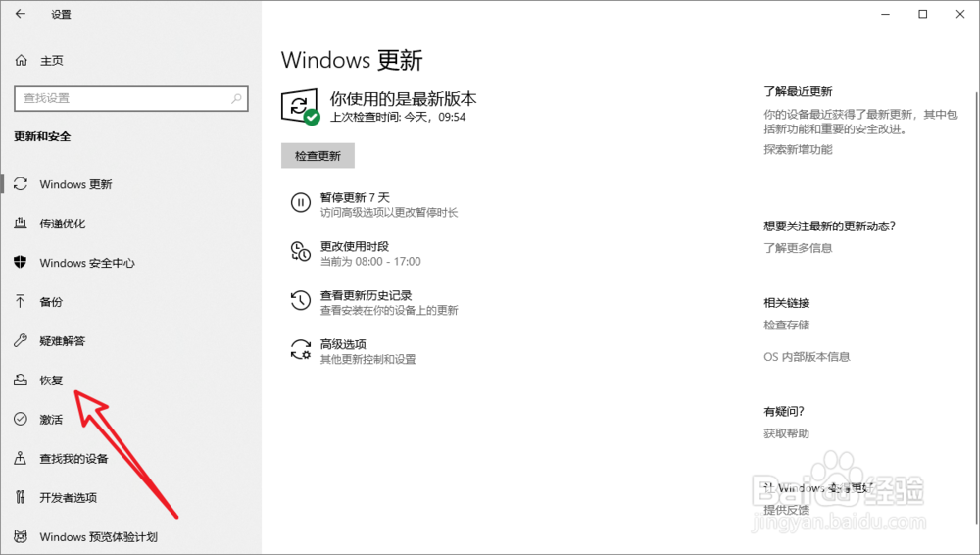Click the 查找我的设备 person icon
The image size is (980, 555).
pyautogui.click(x=21, y=458)
